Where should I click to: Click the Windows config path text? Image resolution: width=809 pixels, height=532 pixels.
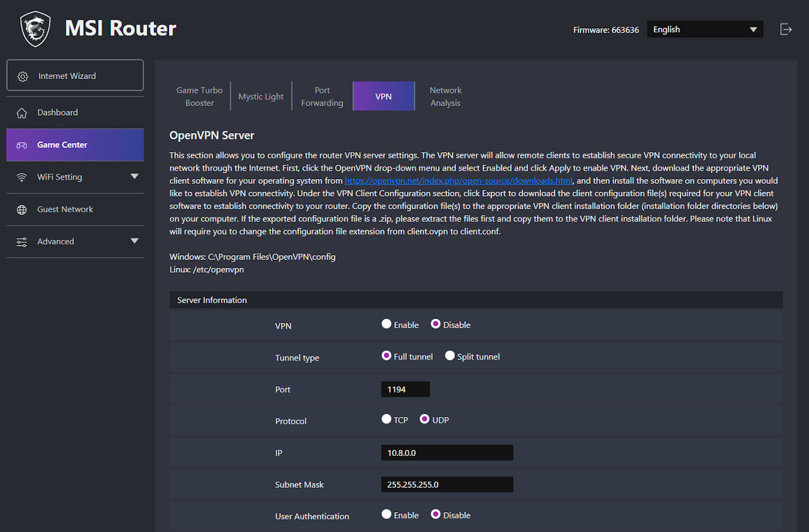[252, 257]
